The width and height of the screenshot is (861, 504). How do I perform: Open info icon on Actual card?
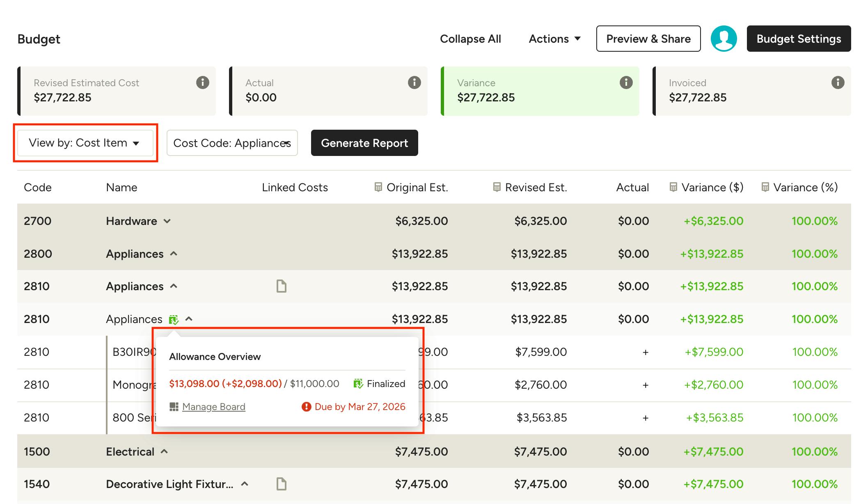click(x=414, y=82)
